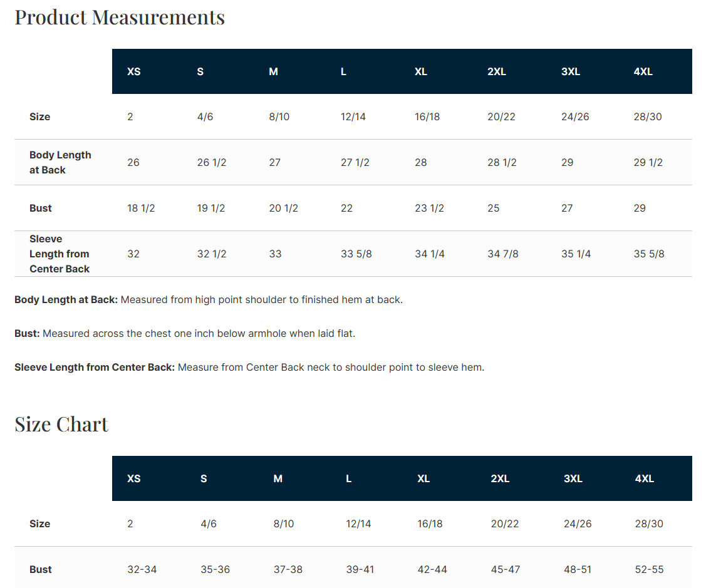Select the 52-55 bust range cell
Viewport: 706px width, 588px height.
tap(649, 569)
